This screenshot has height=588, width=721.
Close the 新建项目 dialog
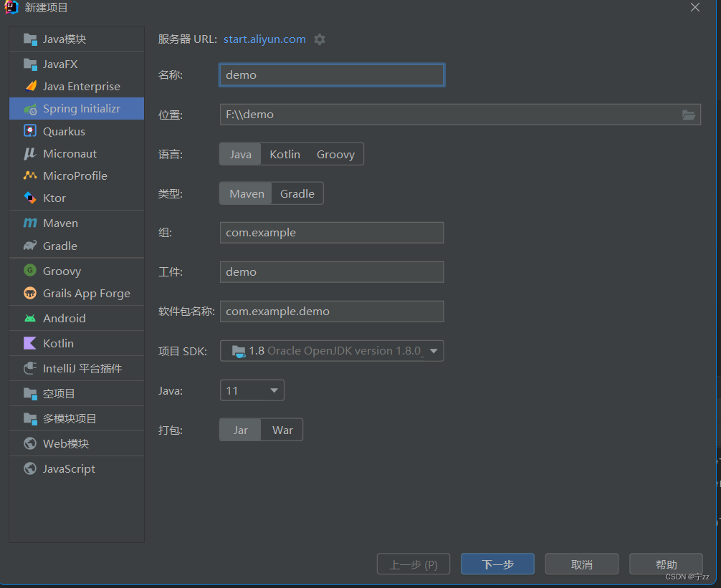(694, 7)
